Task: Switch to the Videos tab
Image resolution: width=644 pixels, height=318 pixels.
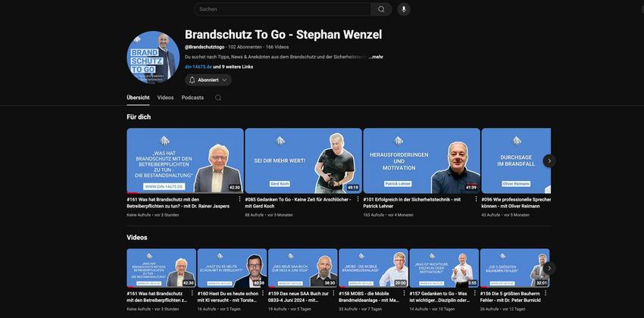Action: [x=165, y=98]
